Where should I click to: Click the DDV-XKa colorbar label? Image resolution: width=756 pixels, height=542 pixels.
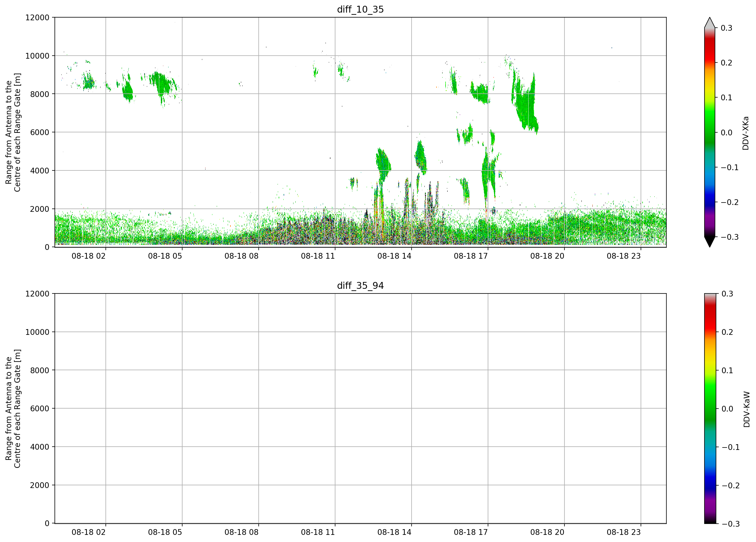point(745,133)
